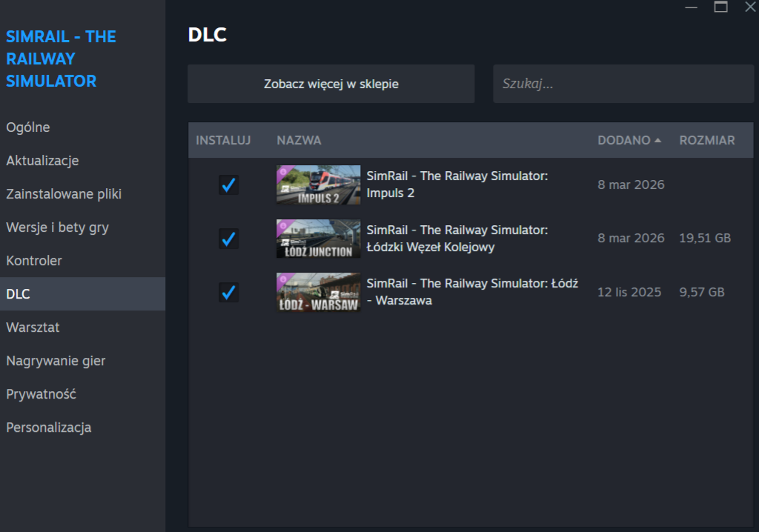Uncheck install for Impuls 2 DLC
The image size is (759, 532).
[x=228, y=185]
